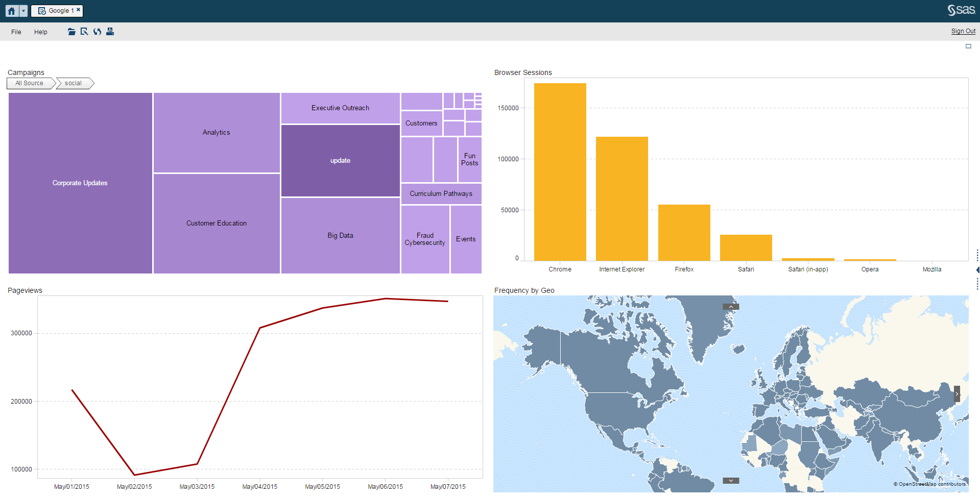Viewport: 980px width, 498px height.
Task: Click the open folder toolbar icon
Action: coord(71,32)
